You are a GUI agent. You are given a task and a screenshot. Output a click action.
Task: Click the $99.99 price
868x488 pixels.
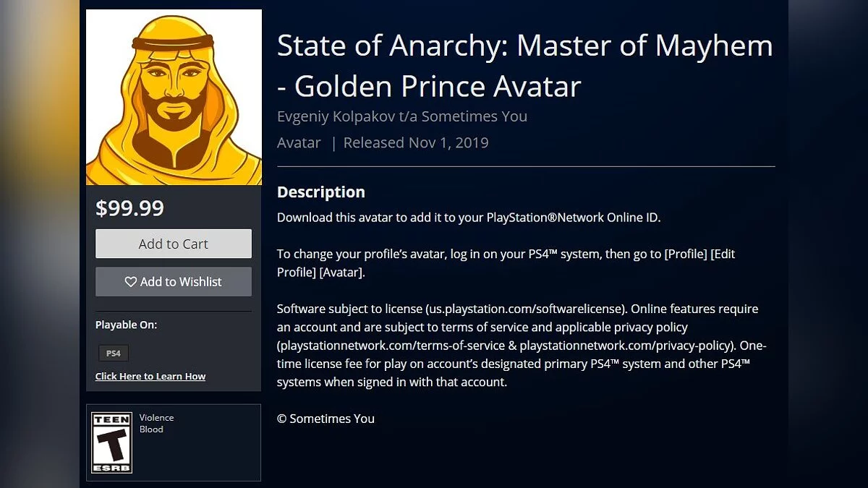(x=130, y=208)
